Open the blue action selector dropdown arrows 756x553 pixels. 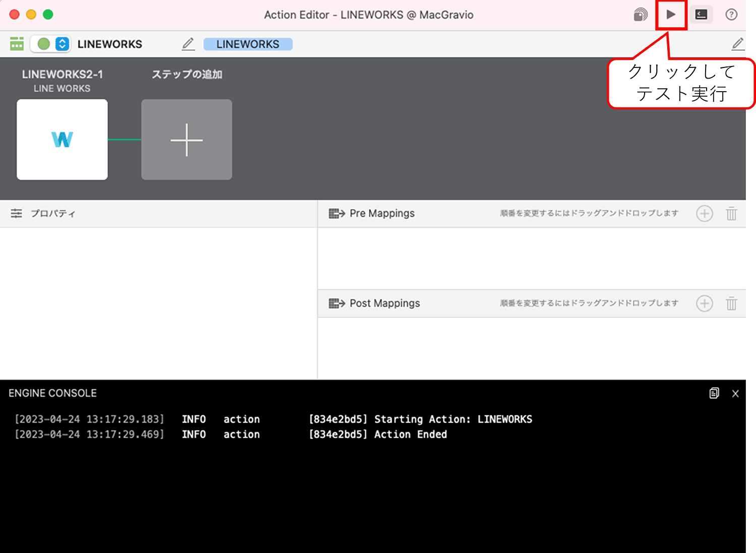pyautogui.click(x=62, y=44)
